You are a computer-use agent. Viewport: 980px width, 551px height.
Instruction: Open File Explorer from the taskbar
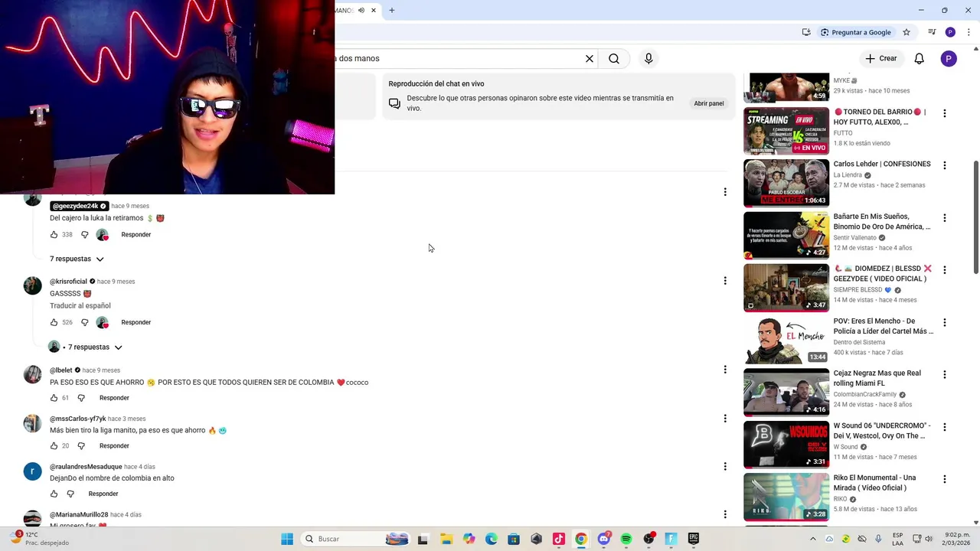pyautogui.click(x=446, y=539)
